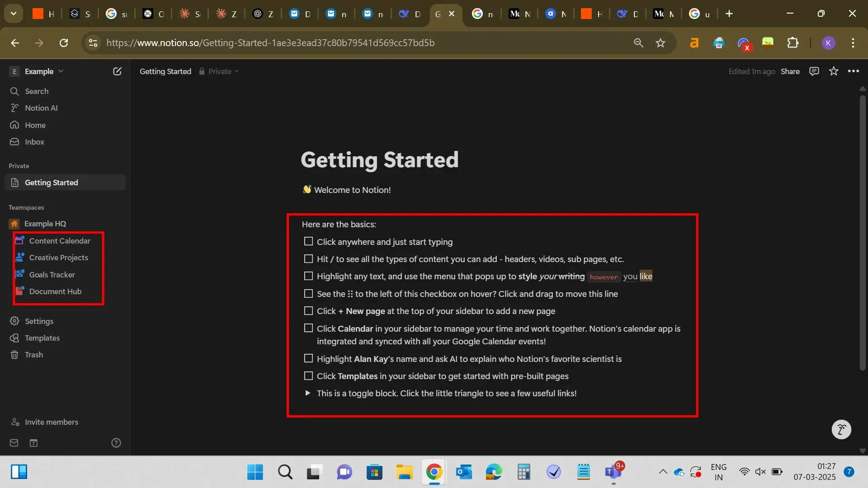This screenshot has height=488, width=868.
Task: Open the ··· page options menu
Action: (x=854, y=71)
